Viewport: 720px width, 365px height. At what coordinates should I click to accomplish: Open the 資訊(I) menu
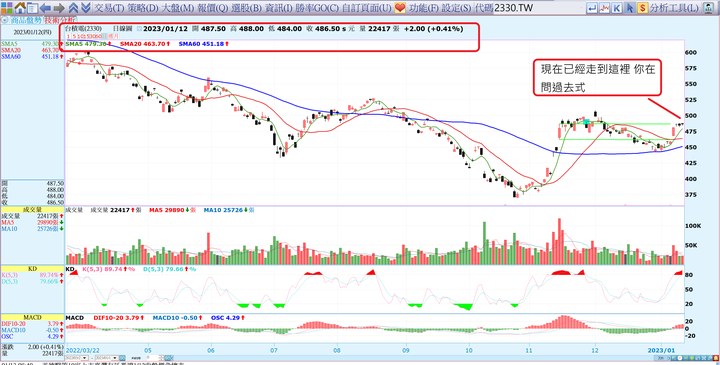point(278,8)
